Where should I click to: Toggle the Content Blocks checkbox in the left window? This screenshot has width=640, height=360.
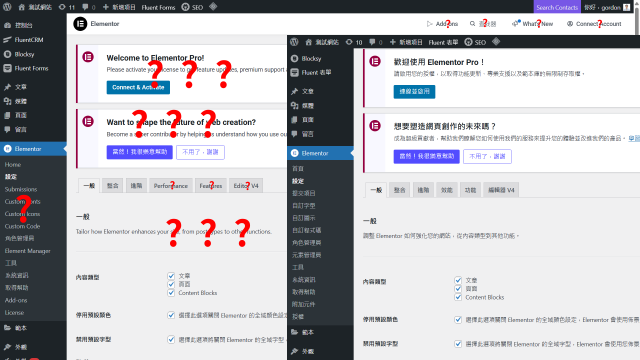[x=171, y=293]
